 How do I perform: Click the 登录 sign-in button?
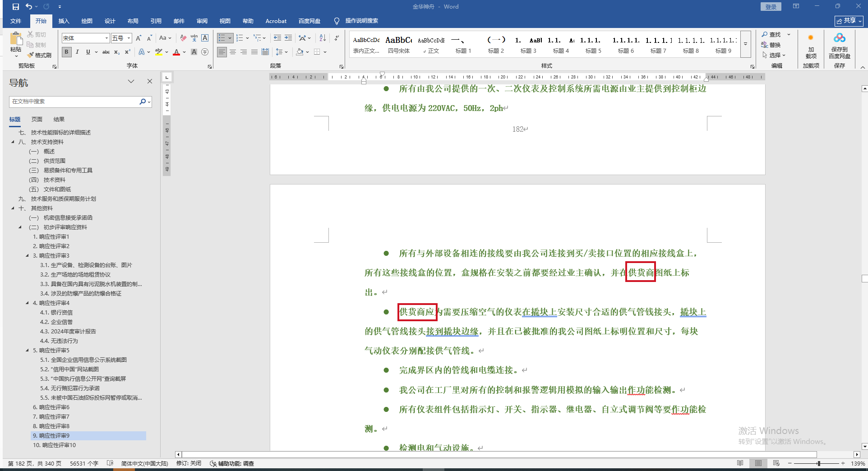point(771,7)
